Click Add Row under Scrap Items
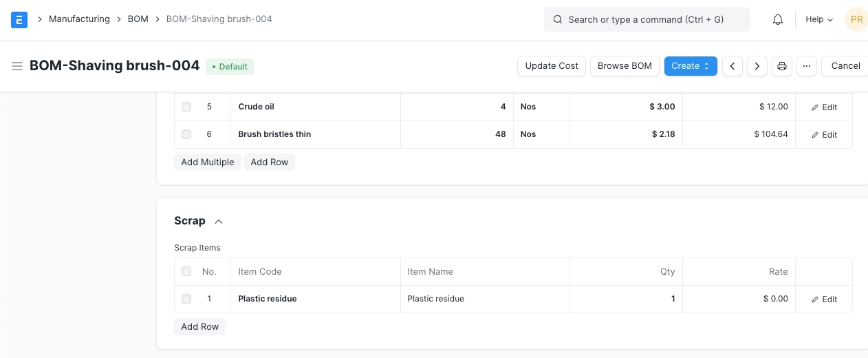The width and height of the screenshot is (868, 358). pos(200,327)
